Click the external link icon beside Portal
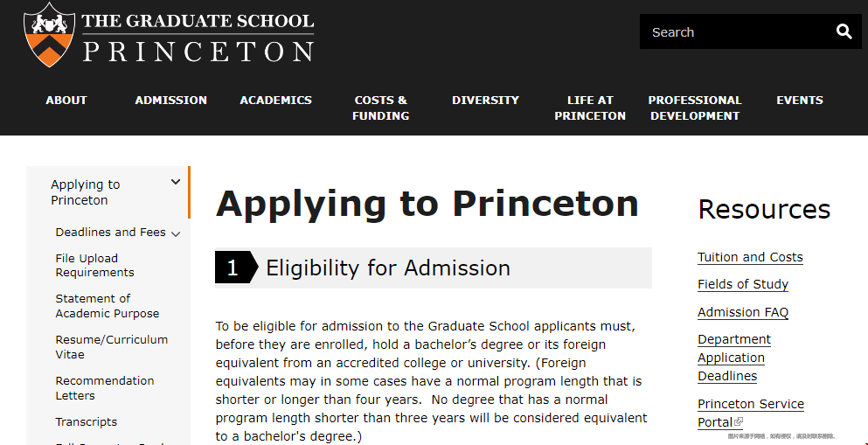 coord(739,421)
